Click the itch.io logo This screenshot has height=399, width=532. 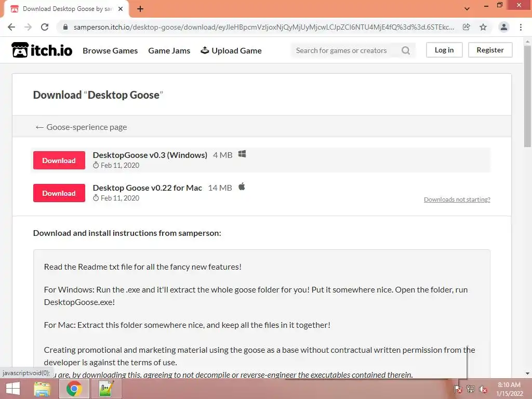[42, 50]
